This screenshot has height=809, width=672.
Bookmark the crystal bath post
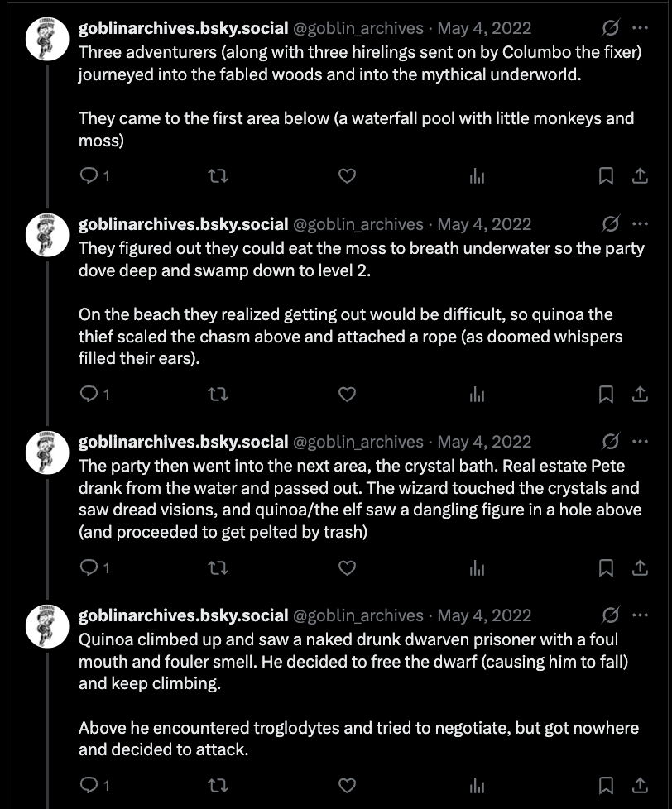(x=606, y=568)
